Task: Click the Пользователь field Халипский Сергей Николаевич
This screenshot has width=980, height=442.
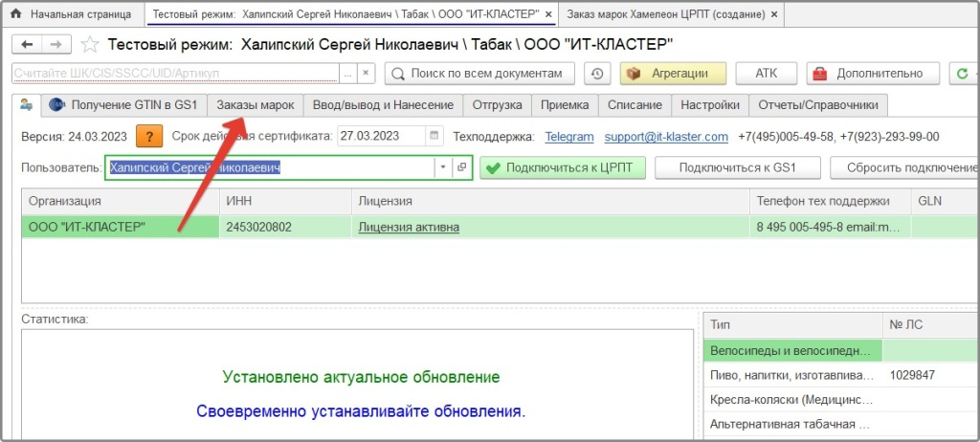Action: click(270, 167)
